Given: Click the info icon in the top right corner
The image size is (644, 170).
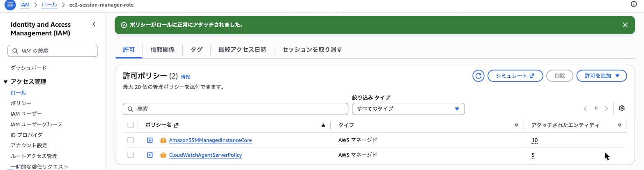Looking at the screenshot, I should coord(633,4).
